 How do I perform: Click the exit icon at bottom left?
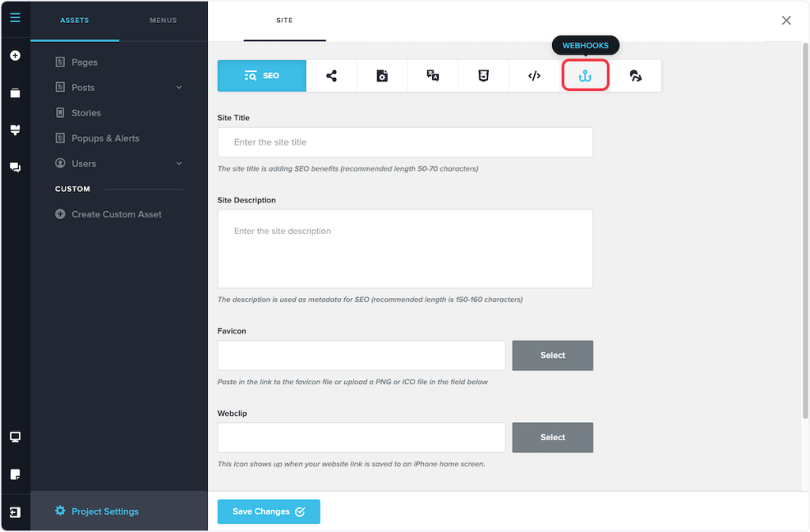15,512
